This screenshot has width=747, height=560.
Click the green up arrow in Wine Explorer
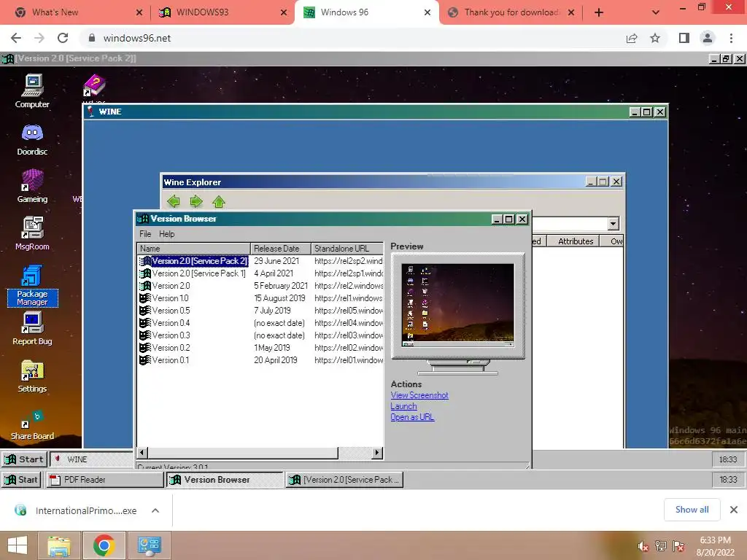pos(219,201)
